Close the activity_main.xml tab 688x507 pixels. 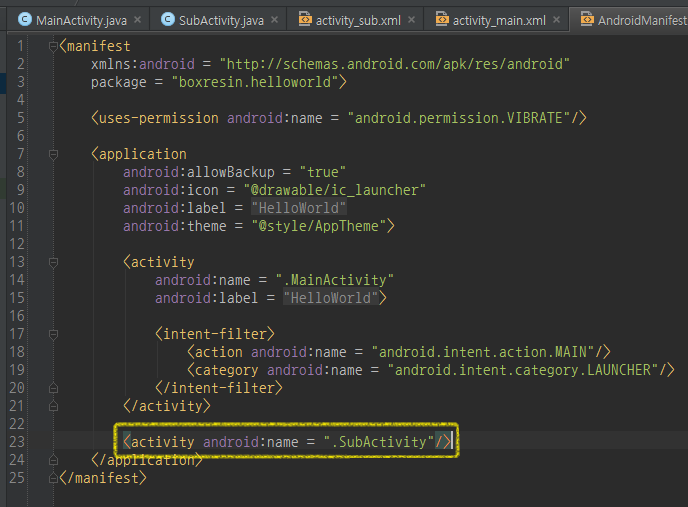[x=556, y=20]
